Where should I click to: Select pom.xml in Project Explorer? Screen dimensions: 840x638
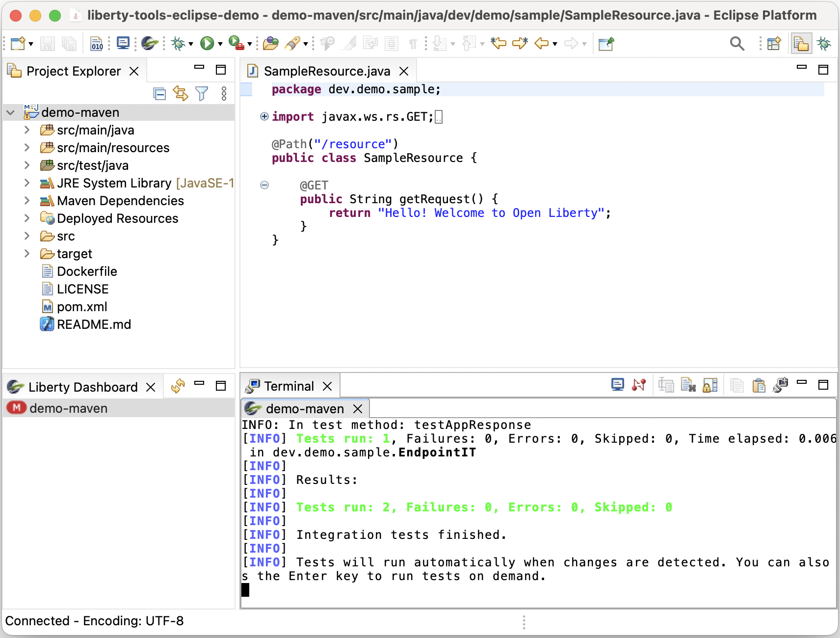point(82,307)
